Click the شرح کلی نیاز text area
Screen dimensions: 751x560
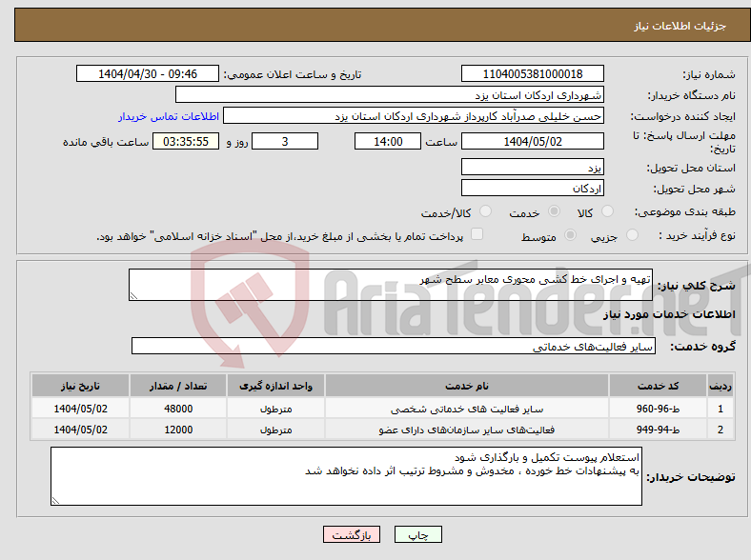click(391, 285)
